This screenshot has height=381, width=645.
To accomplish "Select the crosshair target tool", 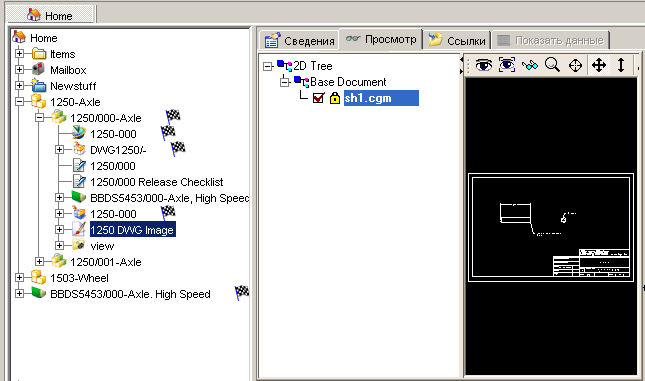I will pyautogui.click(x=575, y=65).
